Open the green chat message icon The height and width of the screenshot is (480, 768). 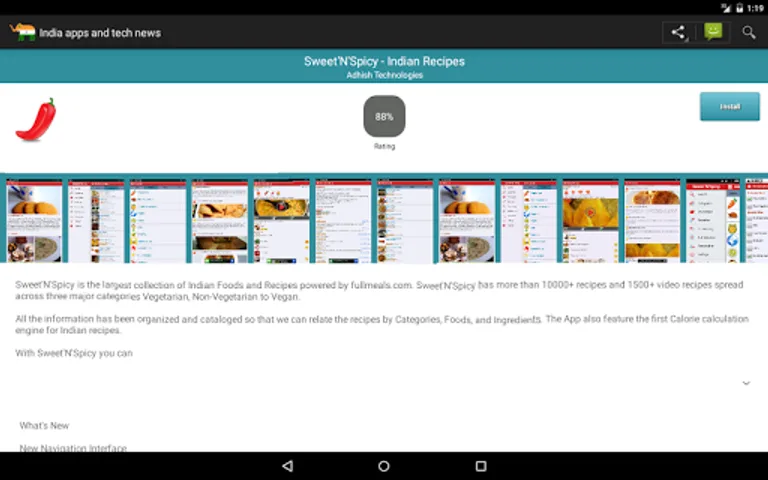click(713, 32)
